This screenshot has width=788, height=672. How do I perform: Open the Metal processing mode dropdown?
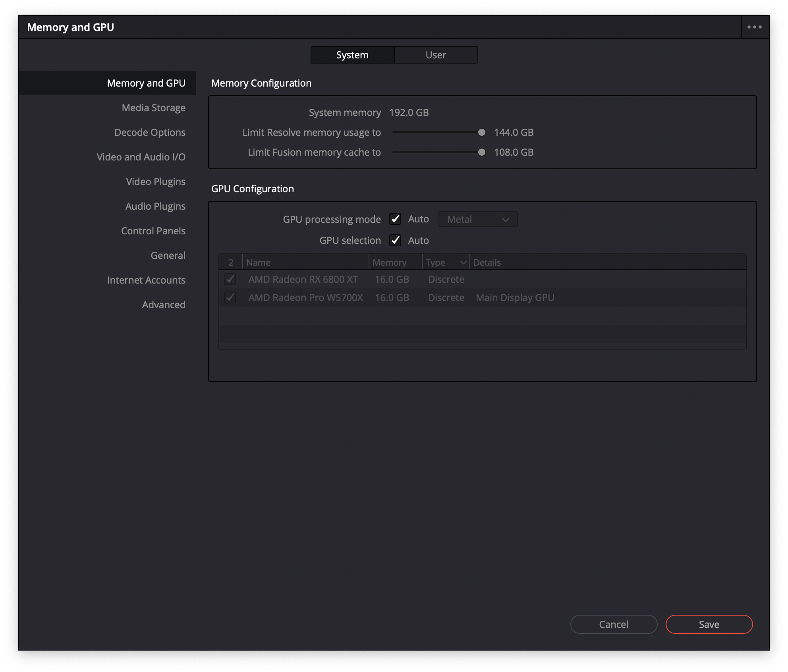pyautogui.click(x=478, y=219)
